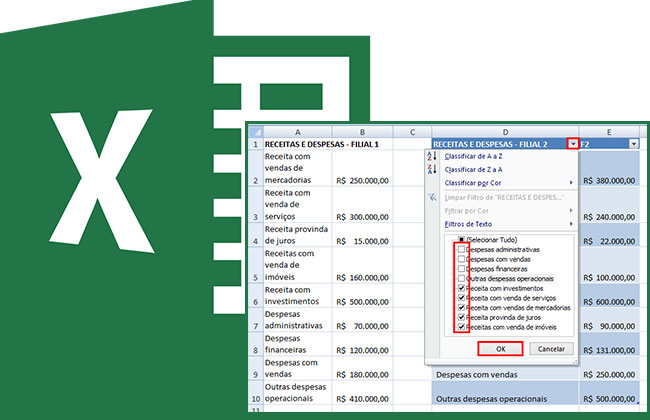This screenshot has height=420, width=650.
Task: Click the resize grip of the filter menu
Action: pos(575,362)
